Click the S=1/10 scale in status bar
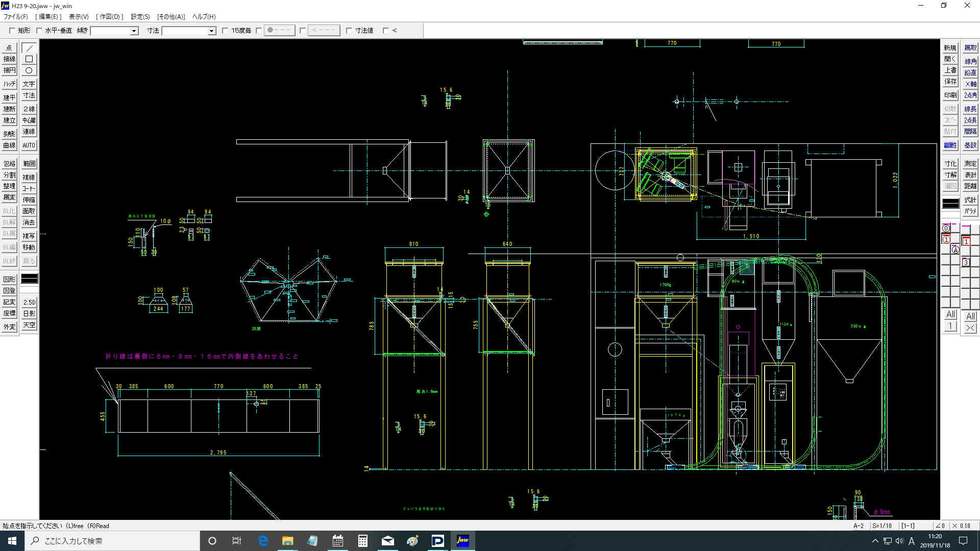Image resolution: width=980 pixels, height=551 pixels. 881,525
